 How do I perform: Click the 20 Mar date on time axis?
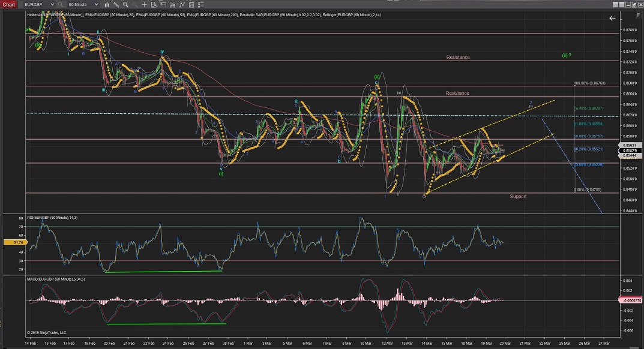505,343
